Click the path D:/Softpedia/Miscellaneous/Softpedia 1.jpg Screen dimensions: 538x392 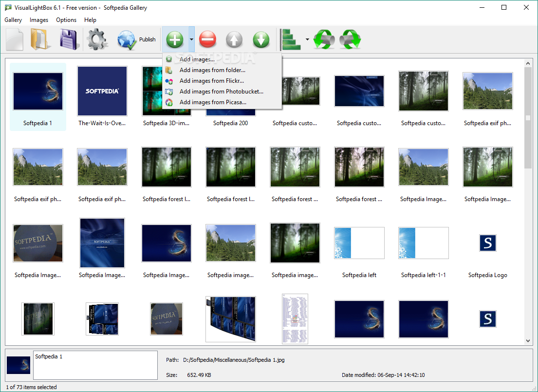click(234, 360)
